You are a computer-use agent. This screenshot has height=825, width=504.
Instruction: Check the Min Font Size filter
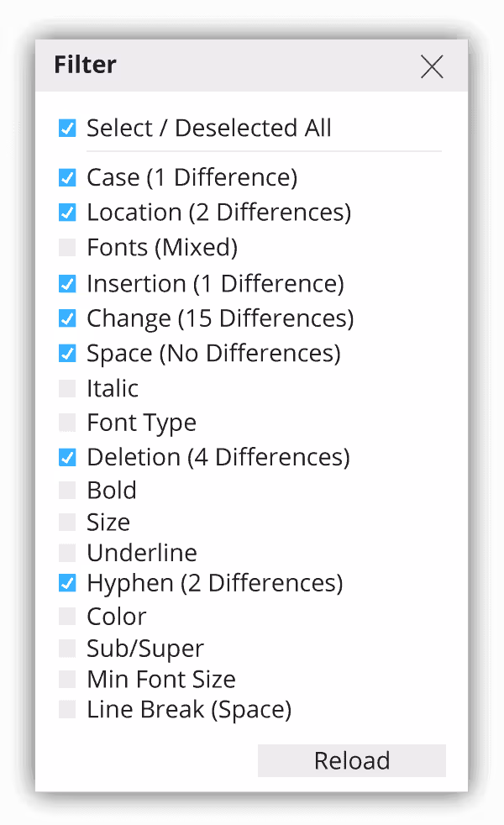67,678
